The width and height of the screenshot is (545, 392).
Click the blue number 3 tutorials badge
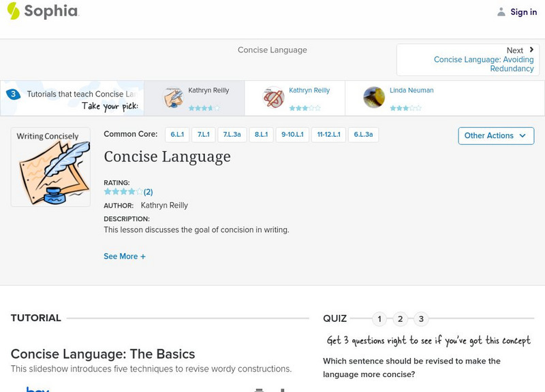pos(13,94)
